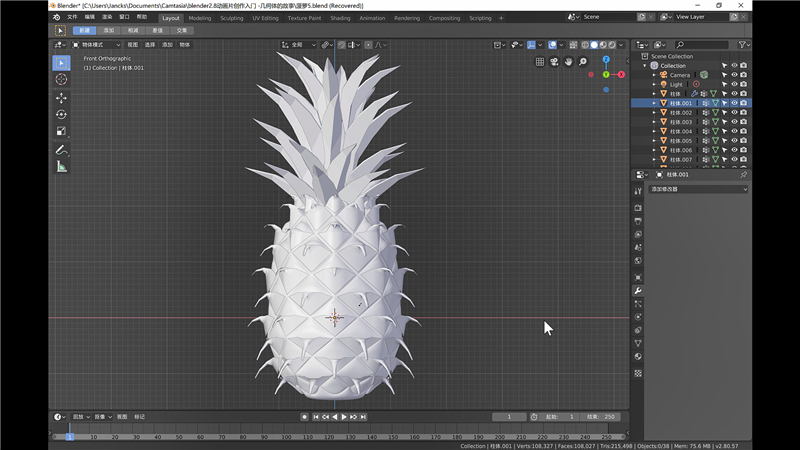Viewport: 800px width, 450px height.
Task: Switch to the Sculpting workspace tab
Action: (x=232, y=18)
